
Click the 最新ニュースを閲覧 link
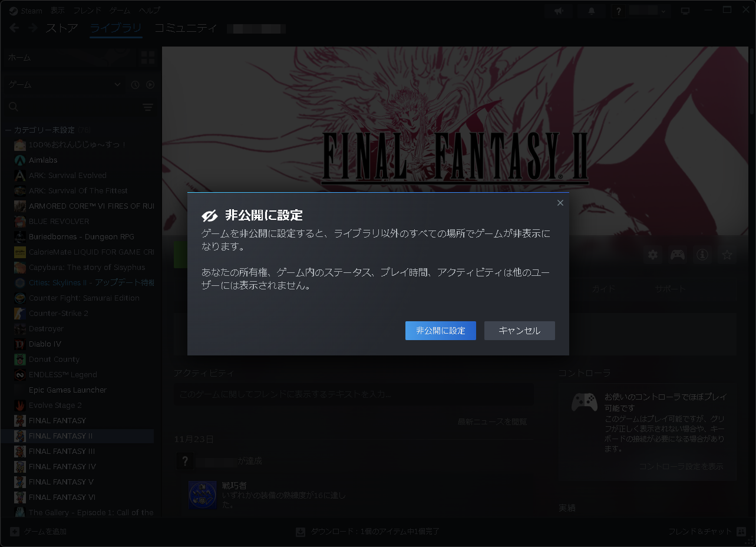coord(492,421)
